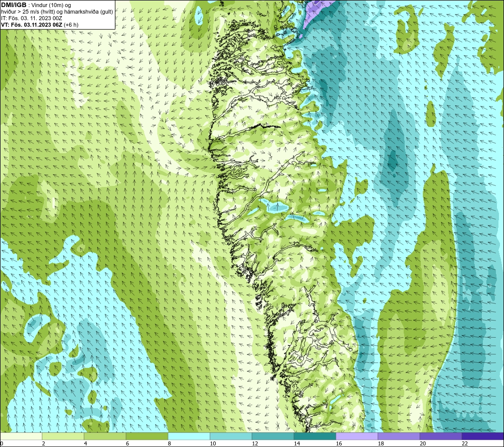Select the legend color segment between 2 and 4
The width and height of the screenshot is (504, 447).
[63, 436]
